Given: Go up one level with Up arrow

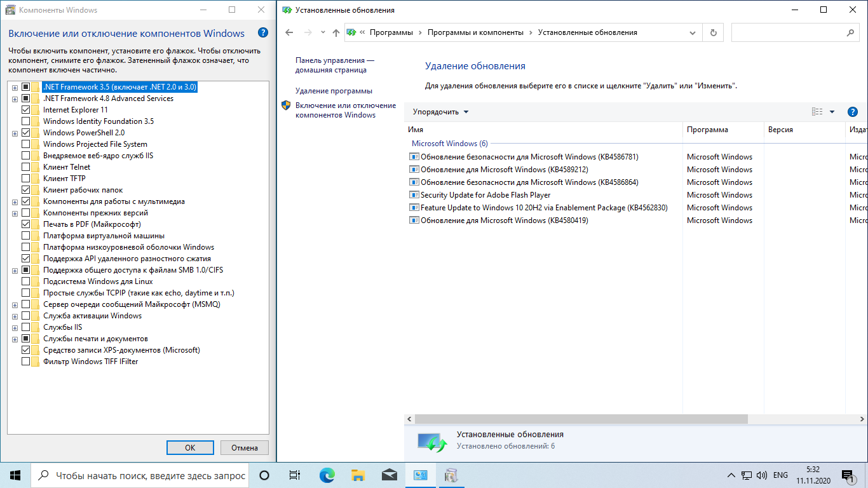Looking at the screenshot, I should 336,32.
